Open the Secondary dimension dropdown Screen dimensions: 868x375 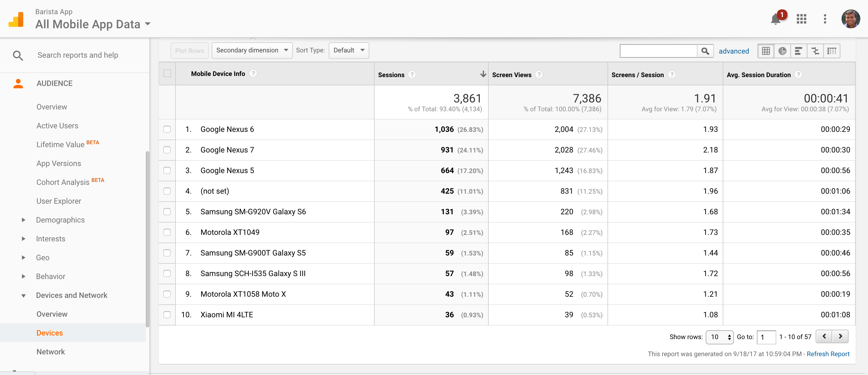click(x=252, y=50)
